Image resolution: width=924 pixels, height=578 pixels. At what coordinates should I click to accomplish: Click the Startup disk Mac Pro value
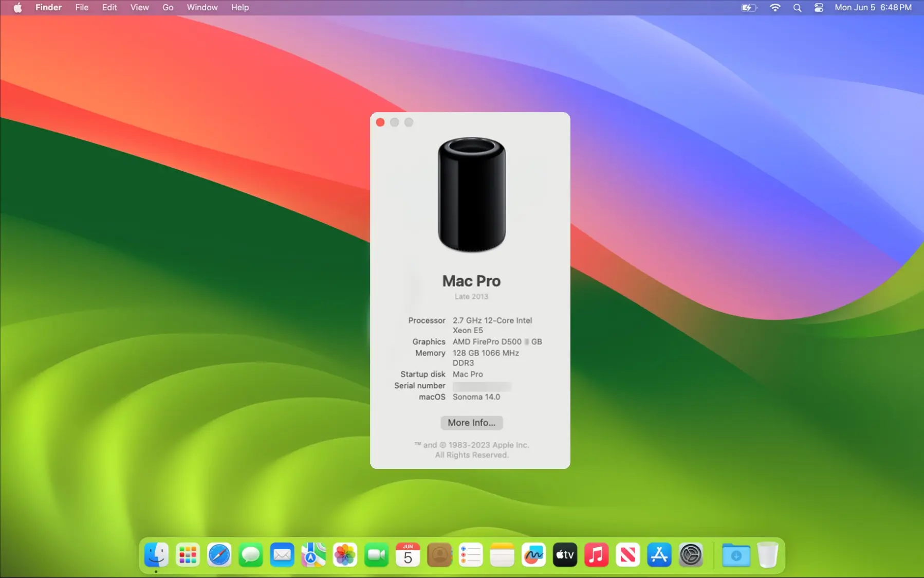pyautogui.click(x=468, y=374)
